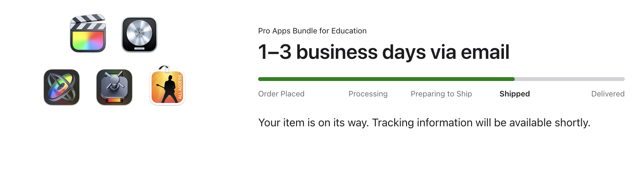Click the Compressor app icon
644x171 pixels.
[114, 87]
